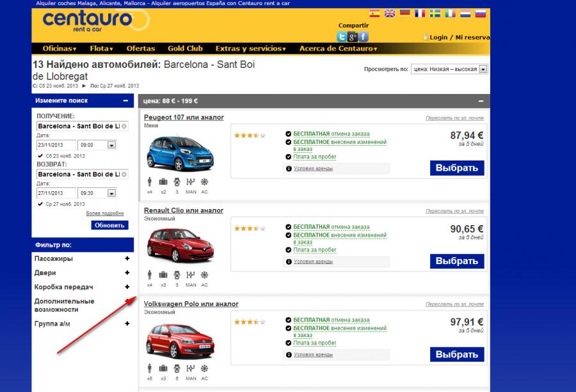Open the Extras y servicios menu
Screen dimensions: 576x392
point(250,49)
